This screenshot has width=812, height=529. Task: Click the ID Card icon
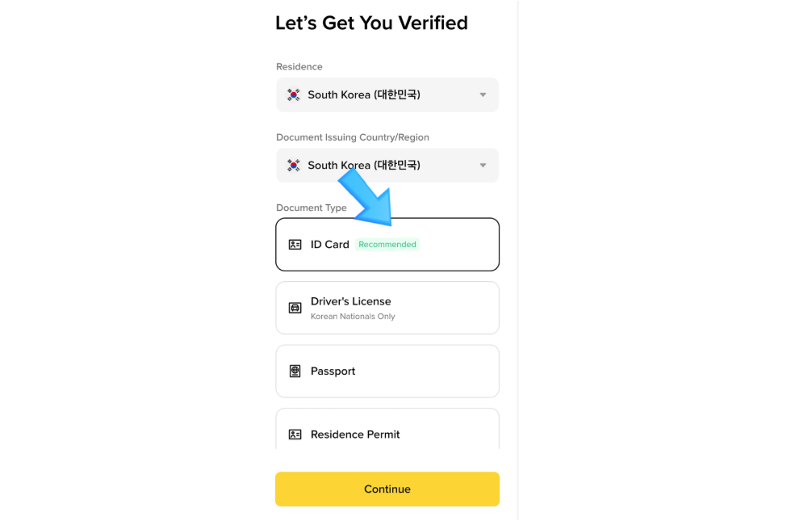tap(295, 245)
